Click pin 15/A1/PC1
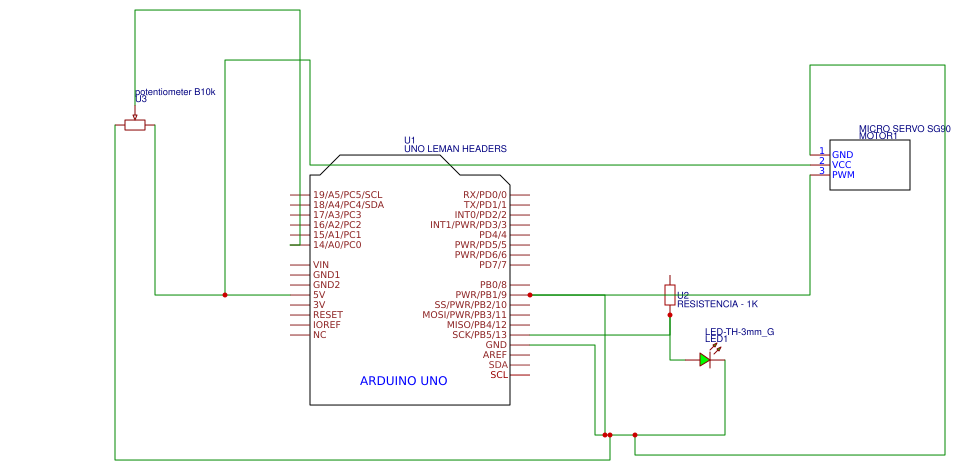The image size is (962, 470). pyautogui.click(x=337, y=234)
